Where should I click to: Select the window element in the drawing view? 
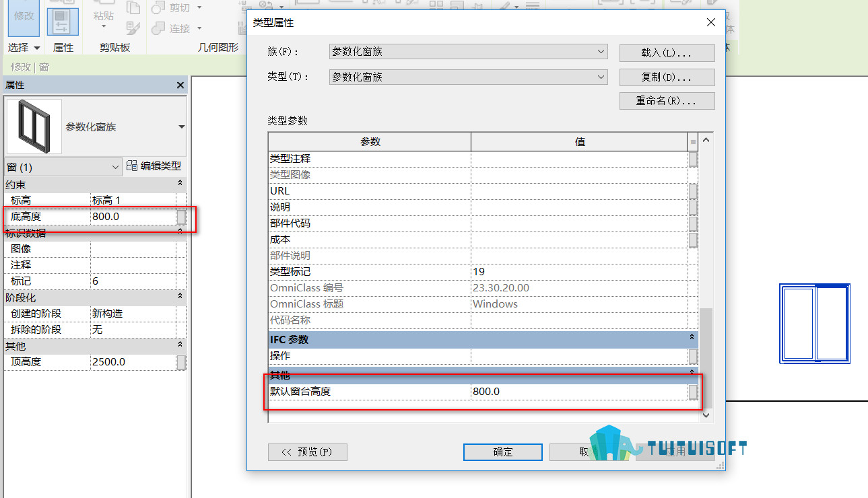coord(815,324)
